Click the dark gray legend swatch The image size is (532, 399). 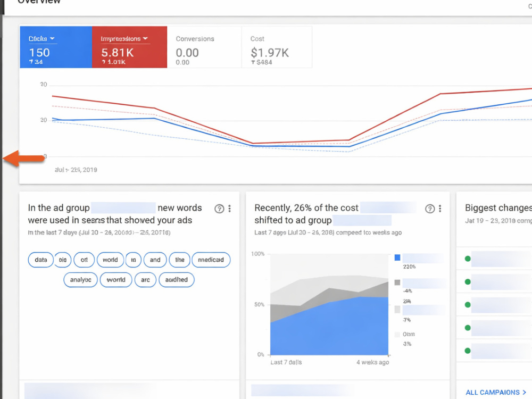tap(397, 282)
